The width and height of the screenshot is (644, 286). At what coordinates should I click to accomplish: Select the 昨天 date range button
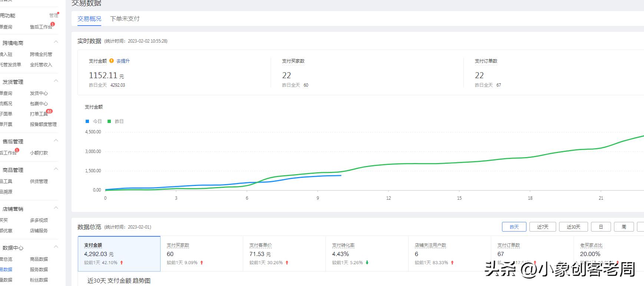[x=514, y=227]
